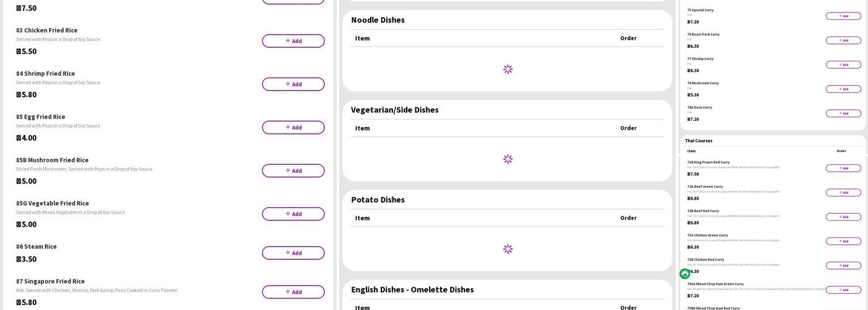
Task: Add 76 Roast Pork Curry
Action: pos(843,40)
